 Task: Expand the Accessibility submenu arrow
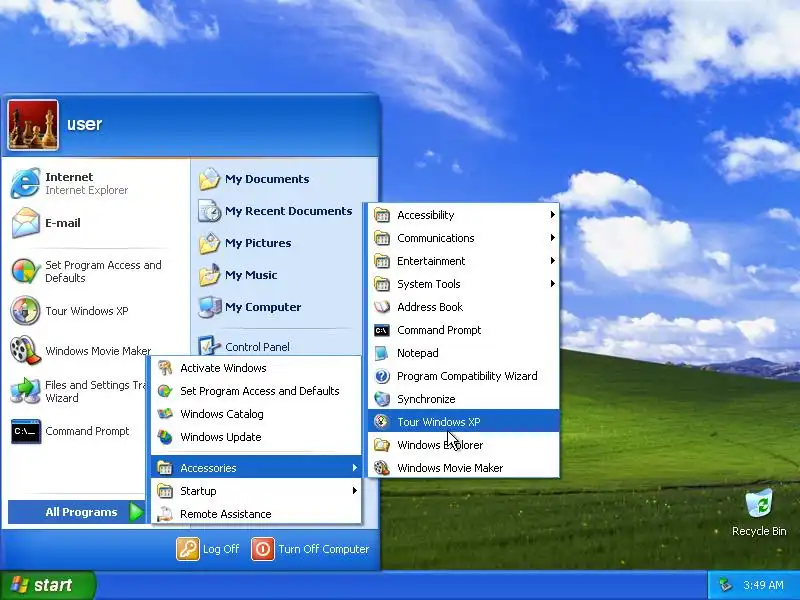coord(553,215)
